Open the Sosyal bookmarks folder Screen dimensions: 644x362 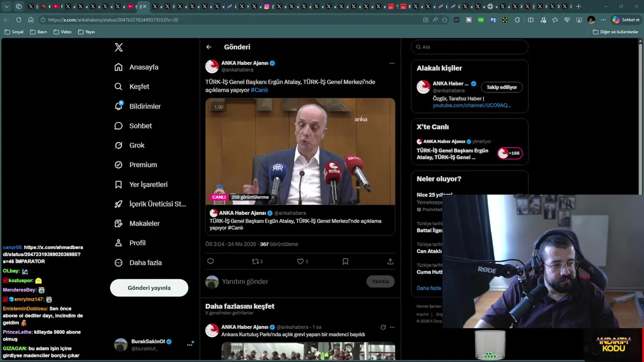(14, 32)
